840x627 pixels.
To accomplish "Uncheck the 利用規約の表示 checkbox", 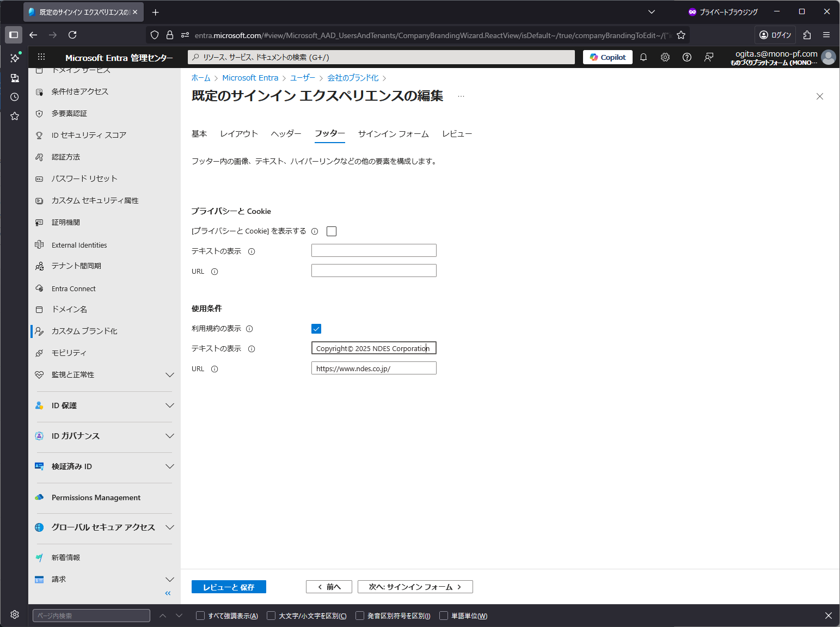I will [316, 329].
